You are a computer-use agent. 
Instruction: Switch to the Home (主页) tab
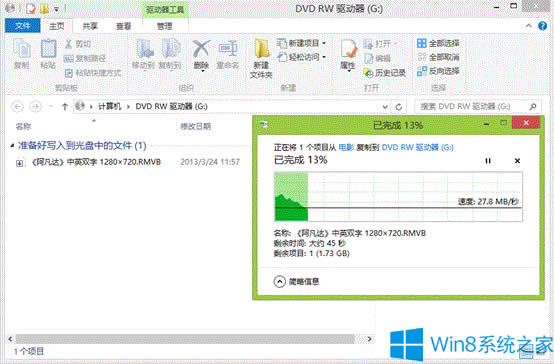(57, 26)
